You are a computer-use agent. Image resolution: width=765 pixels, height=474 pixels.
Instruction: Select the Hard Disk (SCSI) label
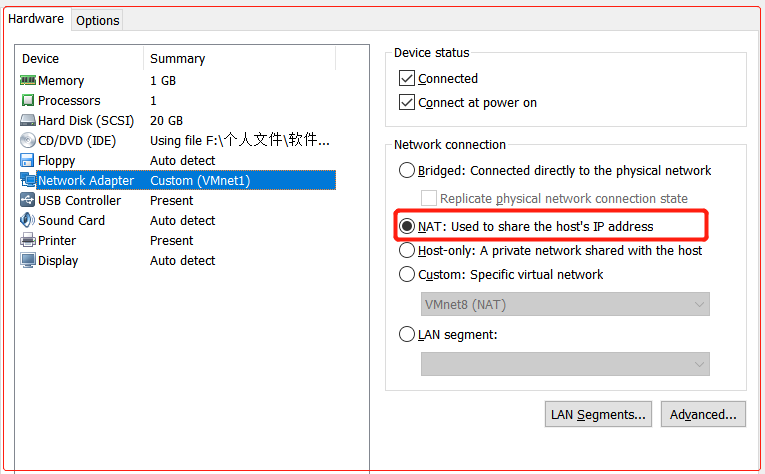point(86,120)
